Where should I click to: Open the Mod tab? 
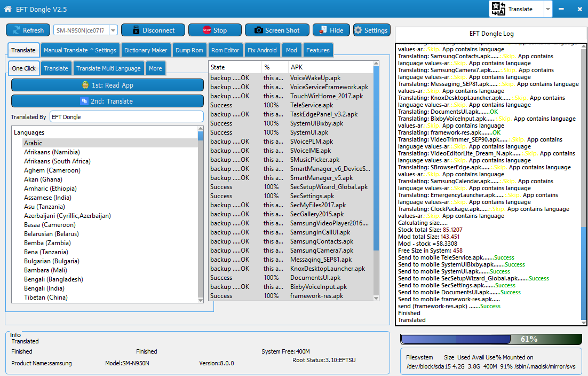click(291, 50)
